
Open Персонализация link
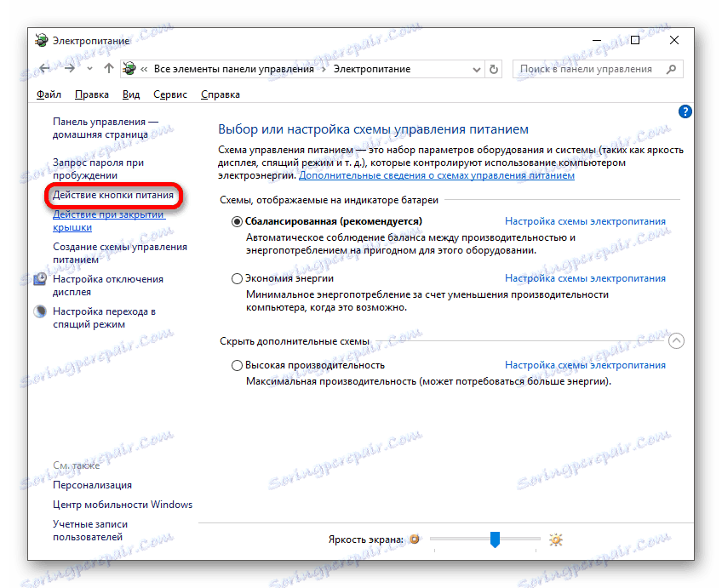point(92,485)
